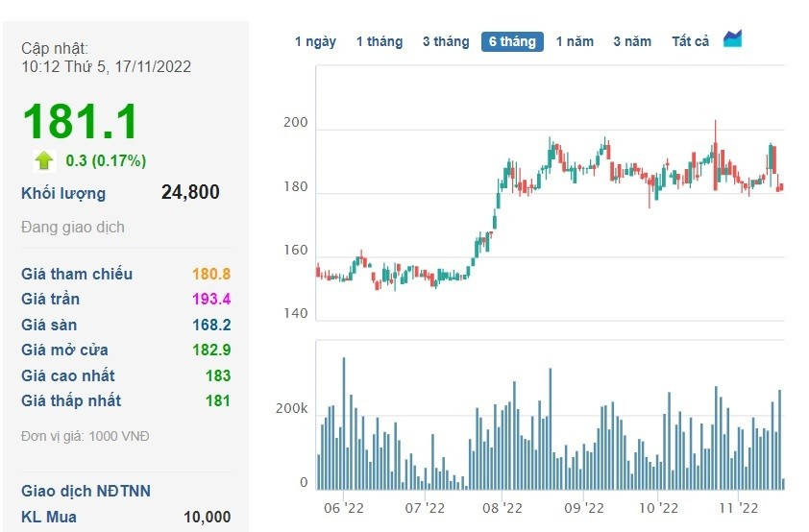Viewport: 809px width, 532px height.
Task: Select the highlighted 6 tháng tab
Action: click(512, 41)
